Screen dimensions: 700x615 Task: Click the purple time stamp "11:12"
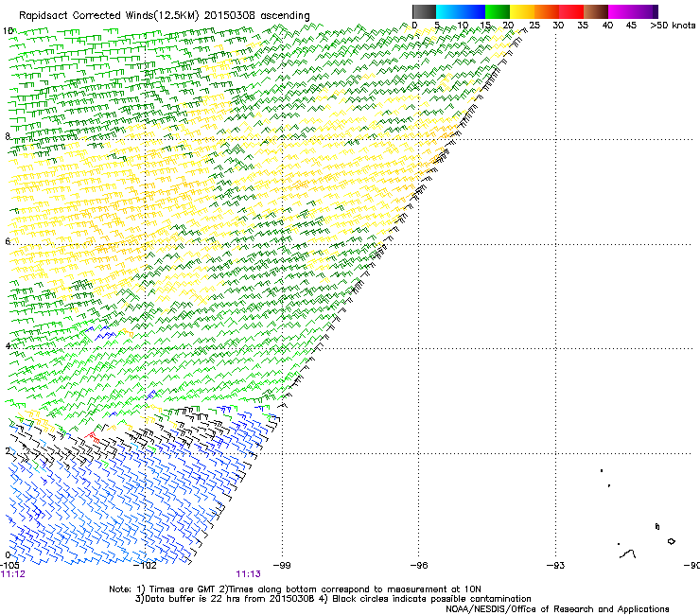pyautogui.click(x=13, y=574)
